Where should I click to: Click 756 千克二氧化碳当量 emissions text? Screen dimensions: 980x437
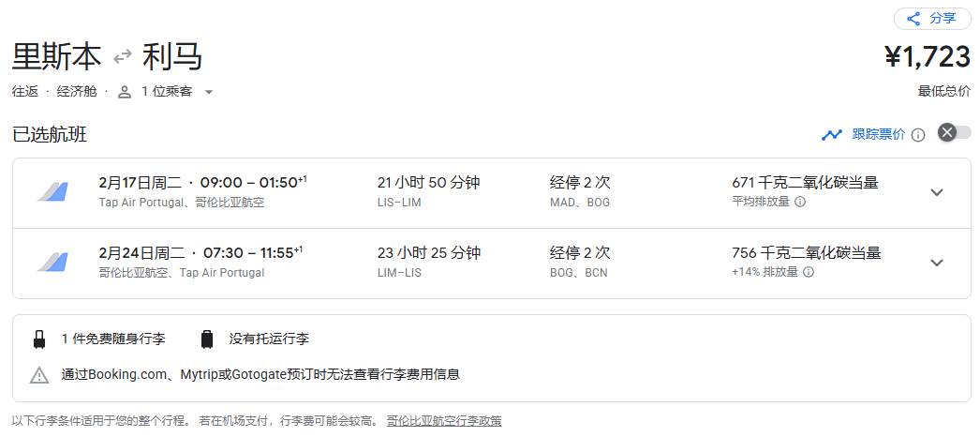point(807,252)
